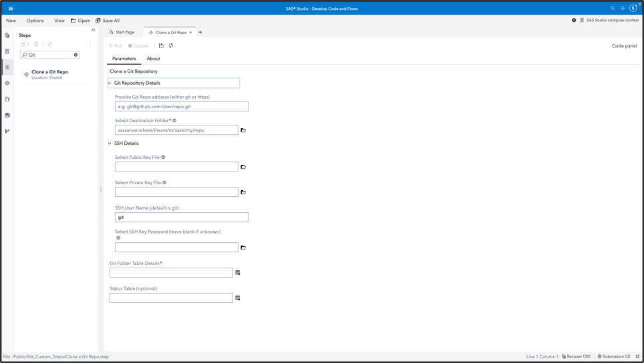The image size is (644, 363).
Task: Open the second sidebar panel icon
Action: 7,51
